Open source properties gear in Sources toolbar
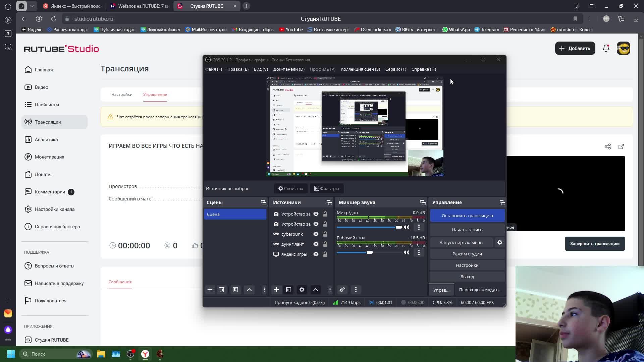 coord(302,290)
